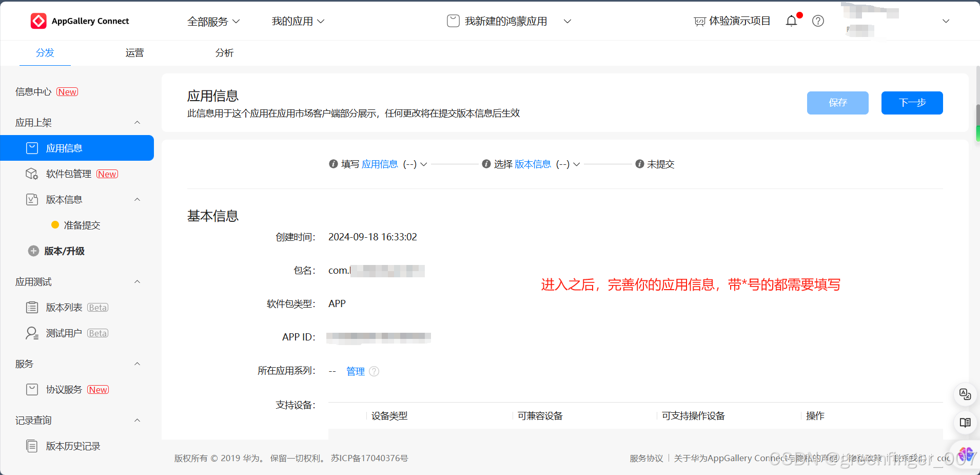This screenshot has height=475, width=980.
Task: Click the info icon before 填写 应用信息
Action: pos(334,164)
